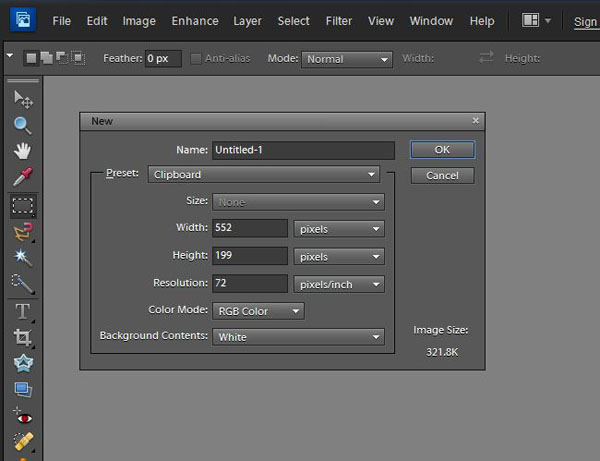Click the Image Size value 321.8K
This screenshot has height=461, width=600.
click(x=442, y=352)
